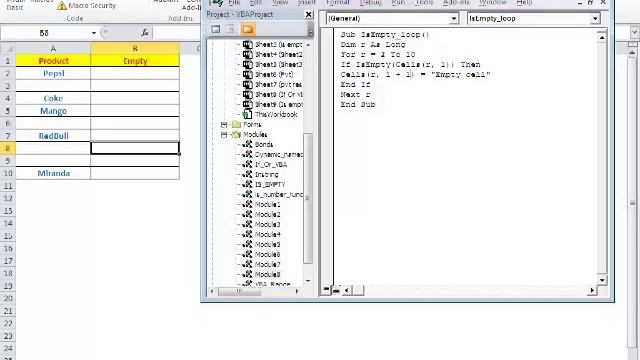Select the is_number_func module
This screenshot has height=360, width=640.
pyautogui.click(x=279, y=194)
